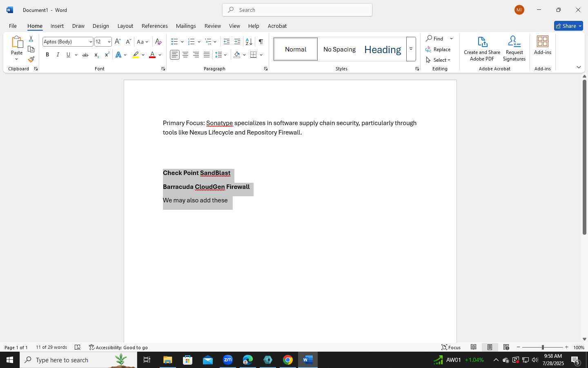The width and height of the screenshot is (588, 368).
Task: Toggle bold formatting
Action: [x=47, y=55]
